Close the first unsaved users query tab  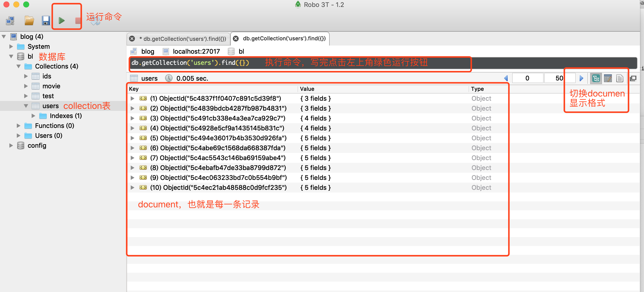132,39
